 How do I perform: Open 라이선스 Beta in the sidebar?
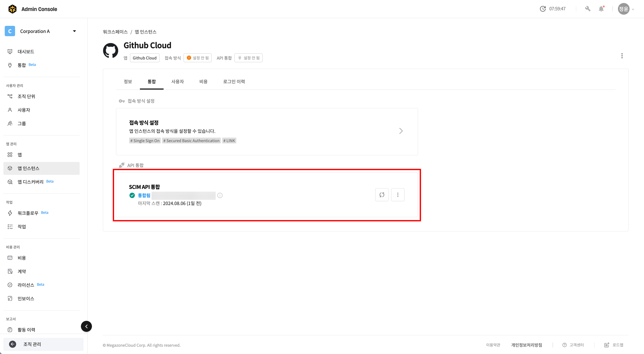(42, 285)
